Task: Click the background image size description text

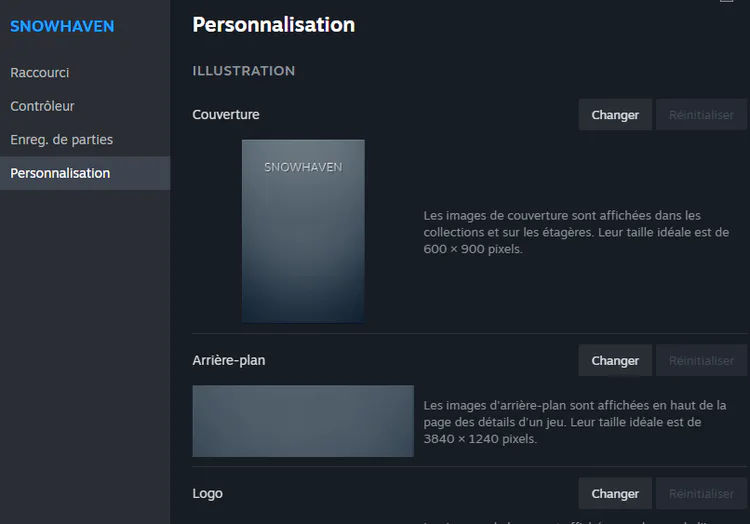Action: click(575, 422)
